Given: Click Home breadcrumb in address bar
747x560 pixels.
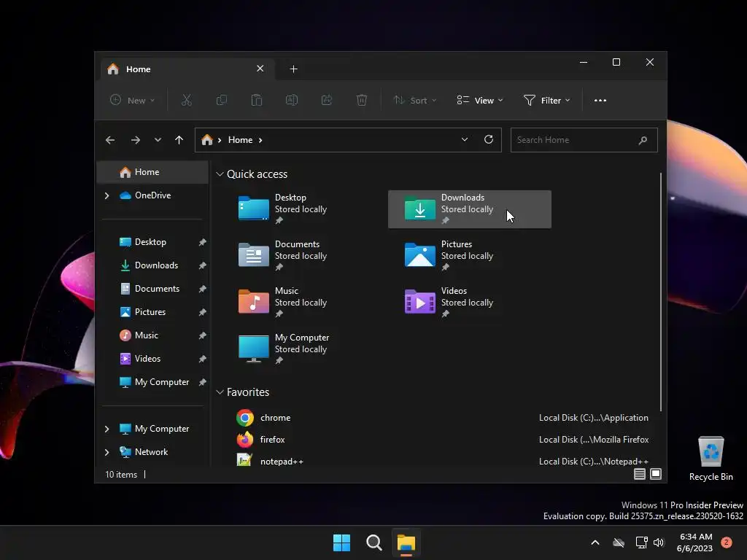Looking at the screenshot, I should (x=240, y=140).
